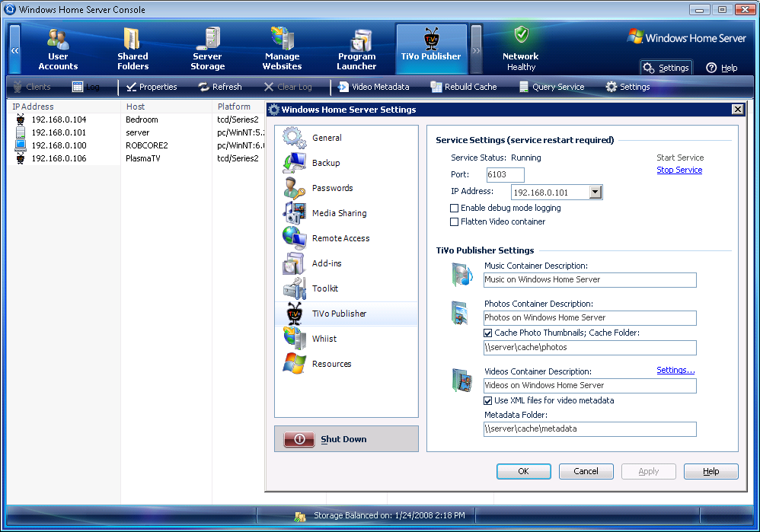Click the Photos Container Description field
Viewport: 760px width, 532px height.
pos(590,318)
